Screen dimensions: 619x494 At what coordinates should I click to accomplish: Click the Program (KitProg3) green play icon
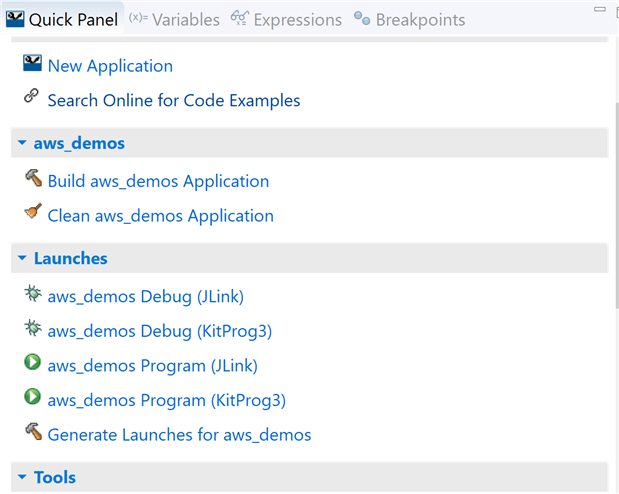pyautogui.click(x=32, y=399)
